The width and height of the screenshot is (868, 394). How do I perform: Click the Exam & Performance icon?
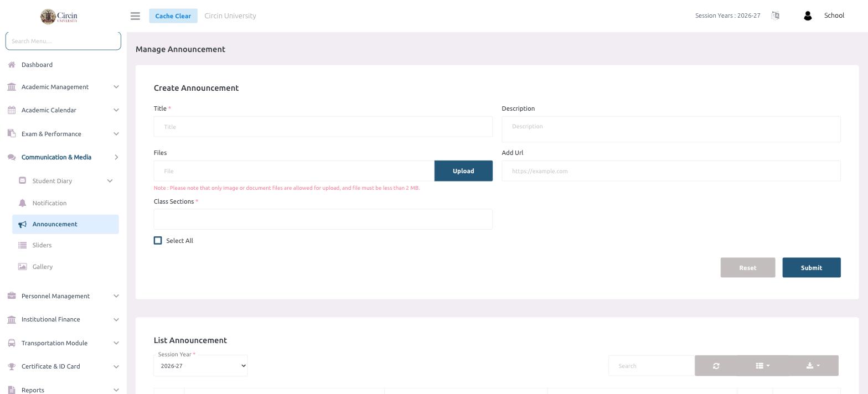click(x=12, y=134)
